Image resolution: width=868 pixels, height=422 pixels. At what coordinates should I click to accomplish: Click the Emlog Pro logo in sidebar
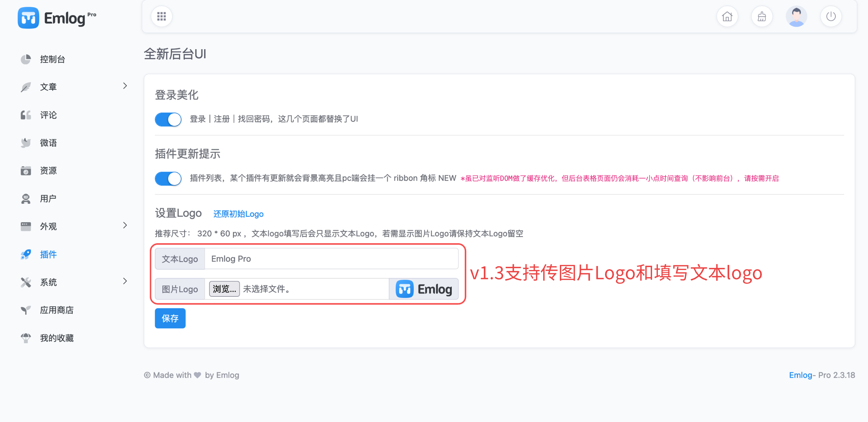[x=57, y=18]
